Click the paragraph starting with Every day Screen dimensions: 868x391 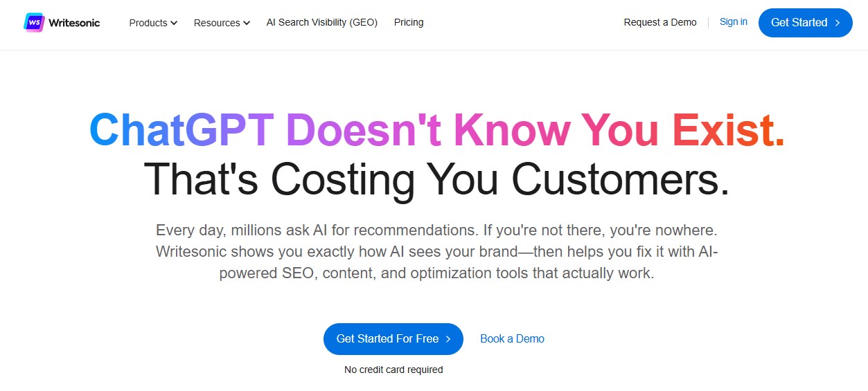pos(436,251)
